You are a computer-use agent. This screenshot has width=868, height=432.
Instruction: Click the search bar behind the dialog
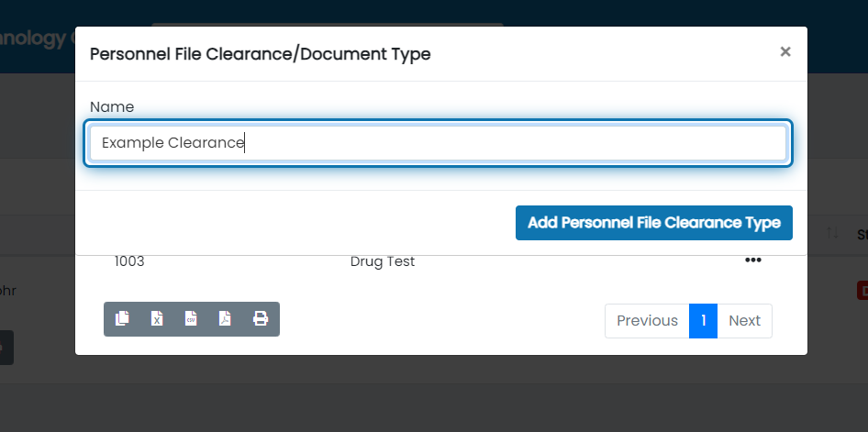click(x=327, y=26)
